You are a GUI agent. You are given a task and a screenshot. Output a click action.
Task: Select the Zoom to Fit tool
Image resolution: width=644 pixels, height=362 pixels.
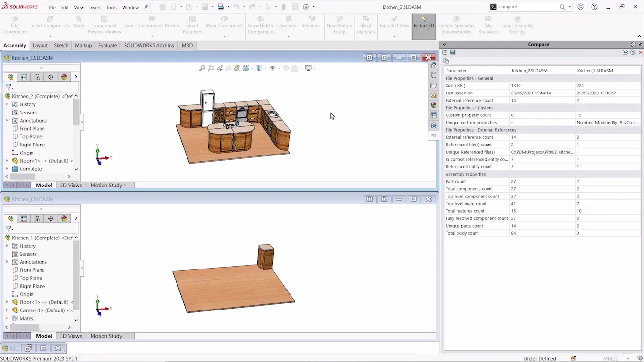click(202, 68)
